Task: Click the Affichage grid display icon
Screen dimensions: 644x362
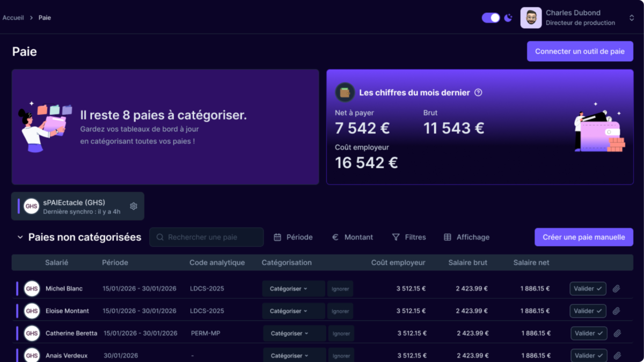Action: coord(449,237)
